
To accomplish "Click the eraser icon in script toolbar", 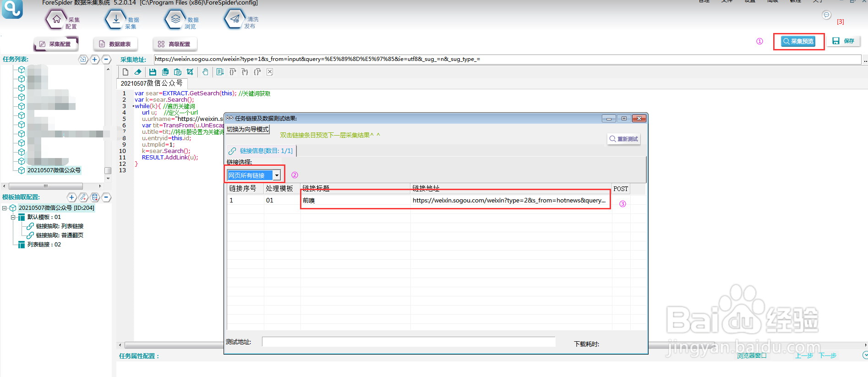I will tap(138, 72).
